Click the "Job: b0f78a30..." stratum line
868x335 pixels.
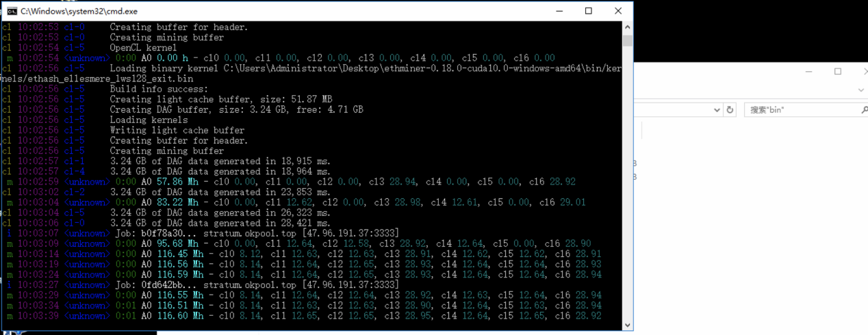click(x=257, y=233)
